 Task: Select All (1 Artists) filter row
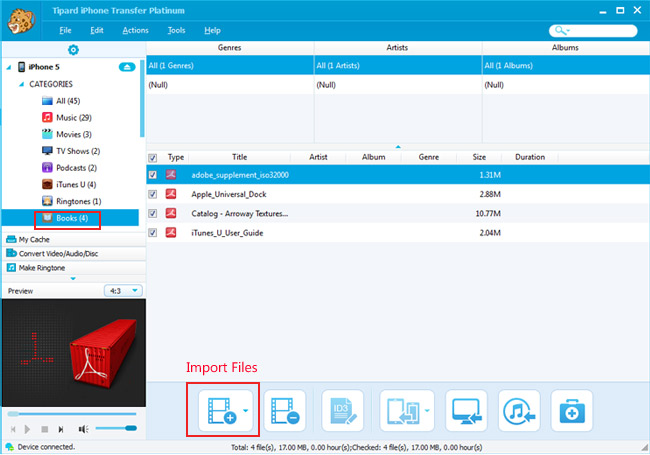[398, 65]
